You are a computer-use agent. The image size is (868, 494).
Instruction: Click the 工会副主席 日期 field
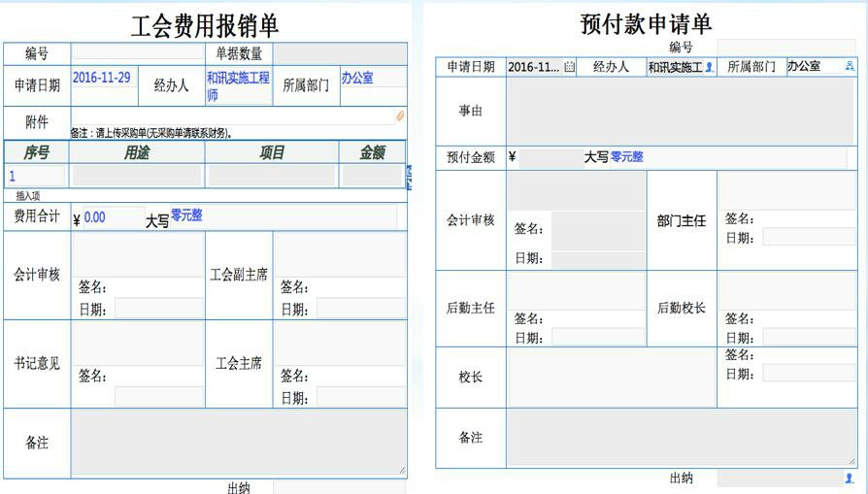click(361, 308)
